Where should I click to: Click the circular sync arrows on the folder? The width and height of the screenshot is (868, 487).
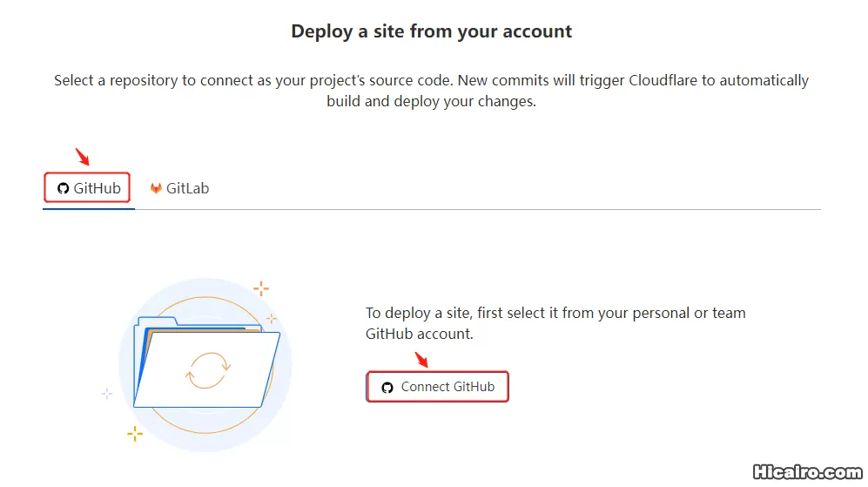(x=207, y=369)
